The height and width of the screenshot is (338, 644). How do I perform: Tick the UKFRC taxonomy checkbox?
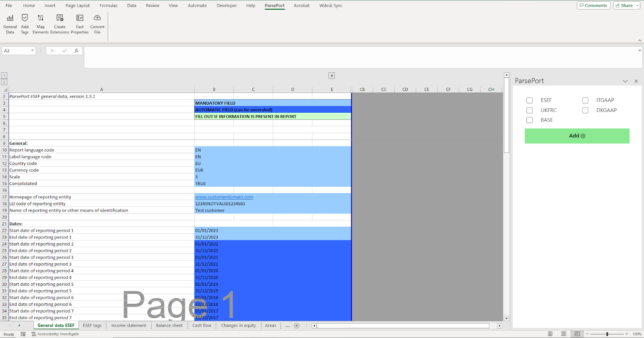530,110
